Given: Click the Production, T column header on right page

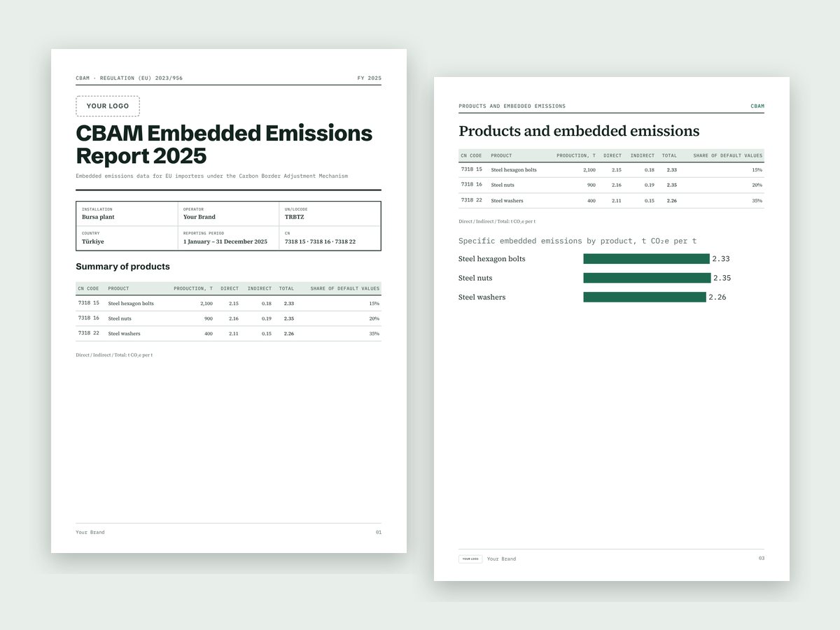Looking at the screenshot, I should (576, 155).
